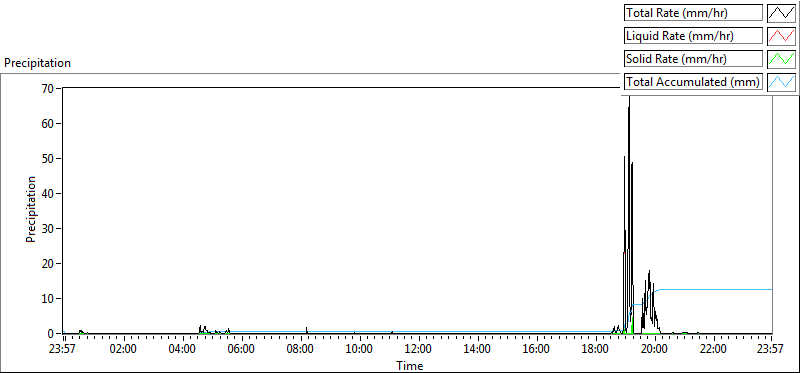Click the Solid Rate green plot sample icon
800x373 pixels.
[782, 59]
